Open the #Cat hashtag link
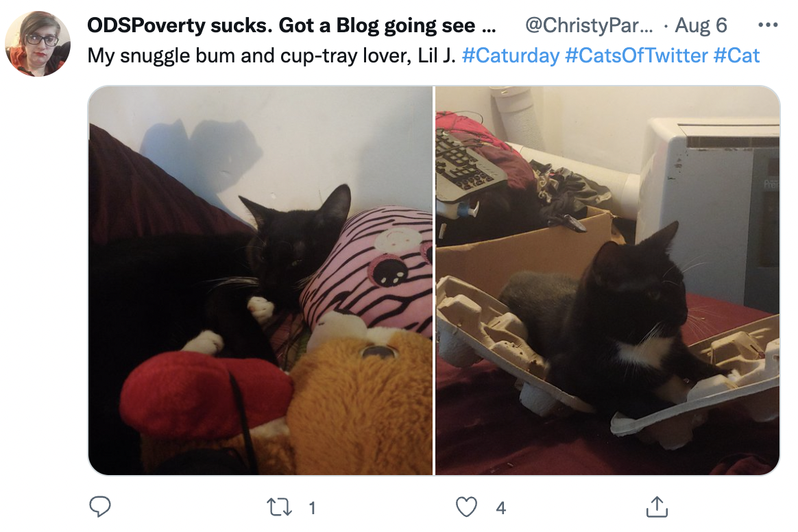Screen dimensions: 798x532 (736, 56)
